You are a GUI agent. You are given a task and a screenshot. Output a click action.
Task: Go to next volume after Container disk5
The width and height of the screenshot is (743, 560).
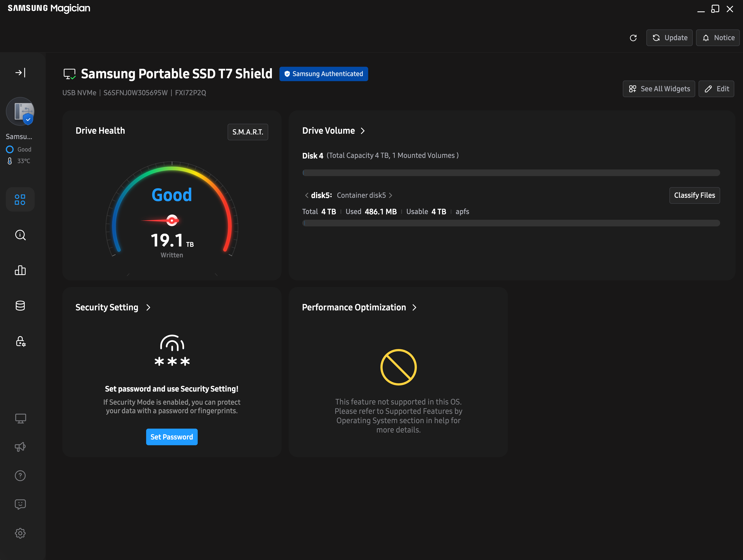tap(391, 195)
